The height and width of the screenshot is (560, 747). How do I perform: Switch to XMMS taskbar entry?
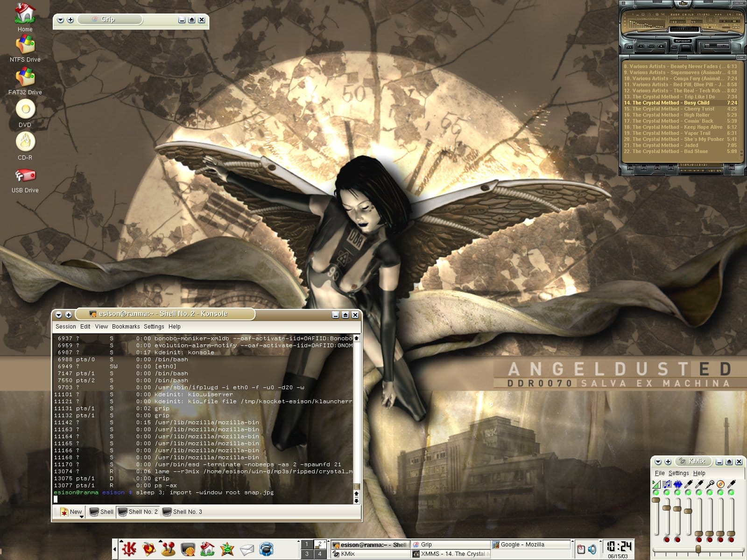(x=450, y=554)
